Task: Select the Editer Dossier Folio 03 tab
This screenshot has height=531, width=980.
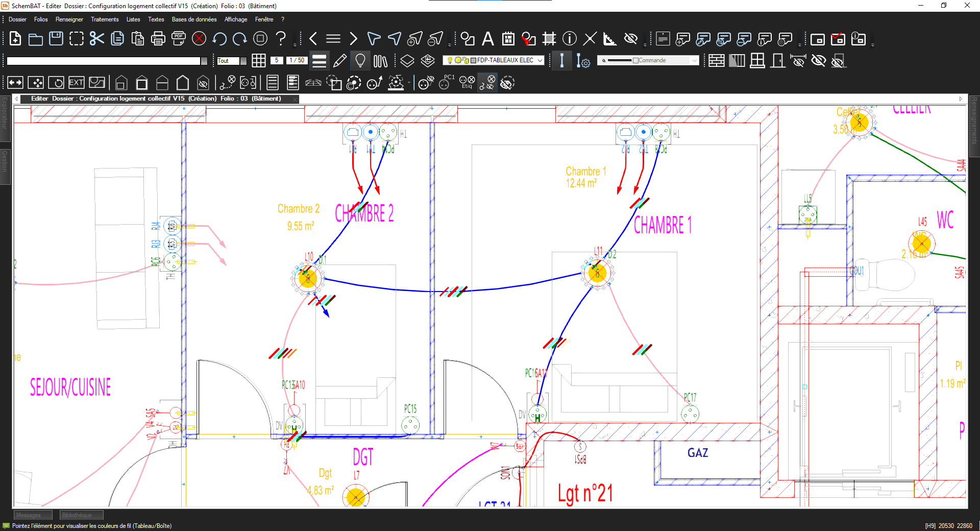Action: (160, 99)
